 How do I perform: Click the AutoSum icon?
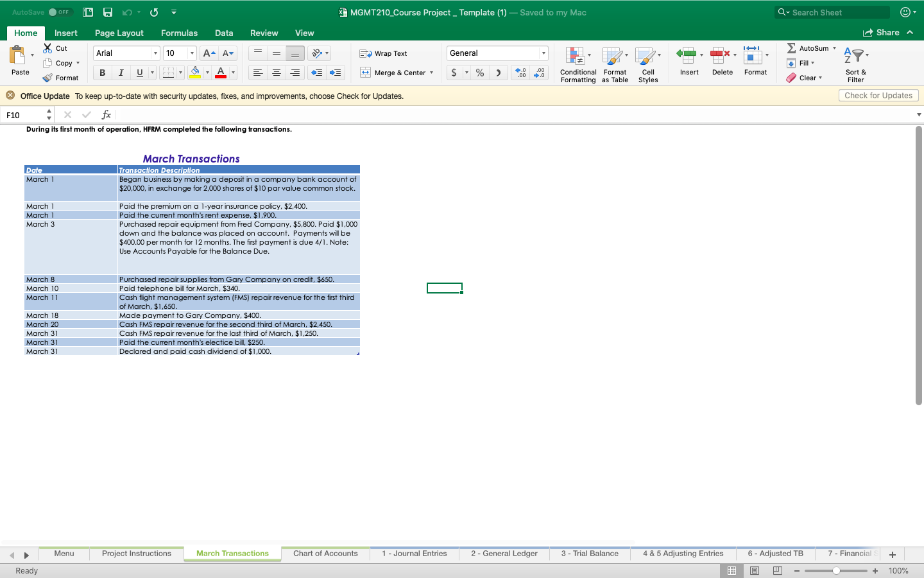pyautogui.click(x=810, y=48)
